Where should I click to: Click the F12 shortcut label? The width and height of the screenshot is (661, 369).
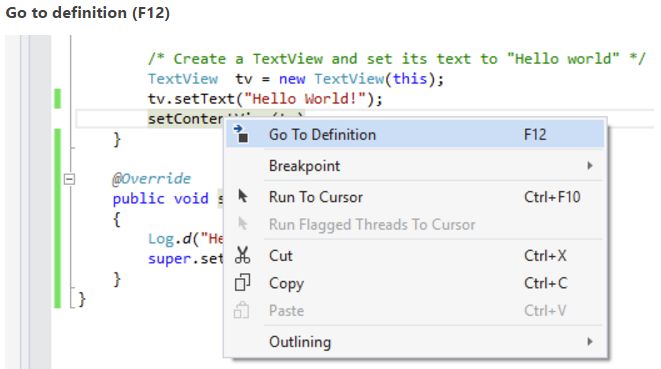point(535,135)
